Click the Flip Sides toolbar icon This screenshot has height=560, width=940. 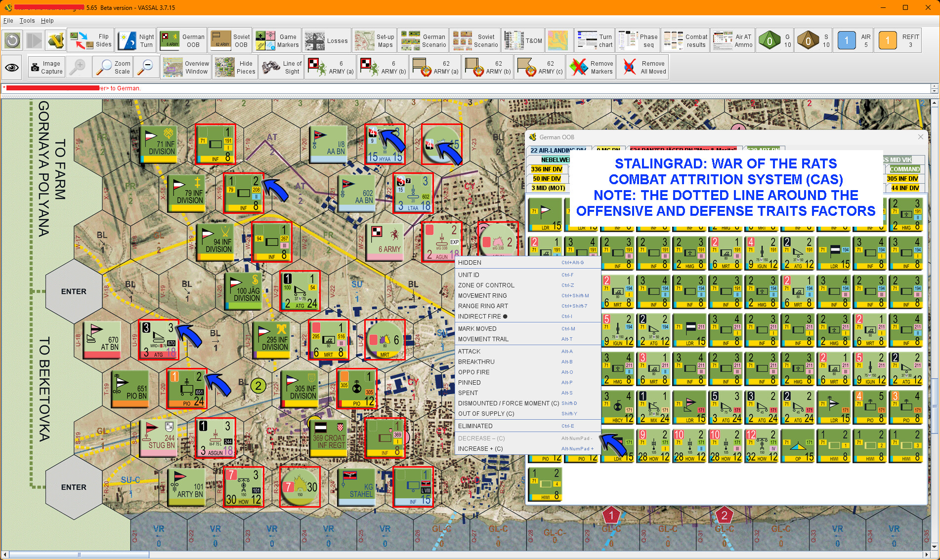91,40
